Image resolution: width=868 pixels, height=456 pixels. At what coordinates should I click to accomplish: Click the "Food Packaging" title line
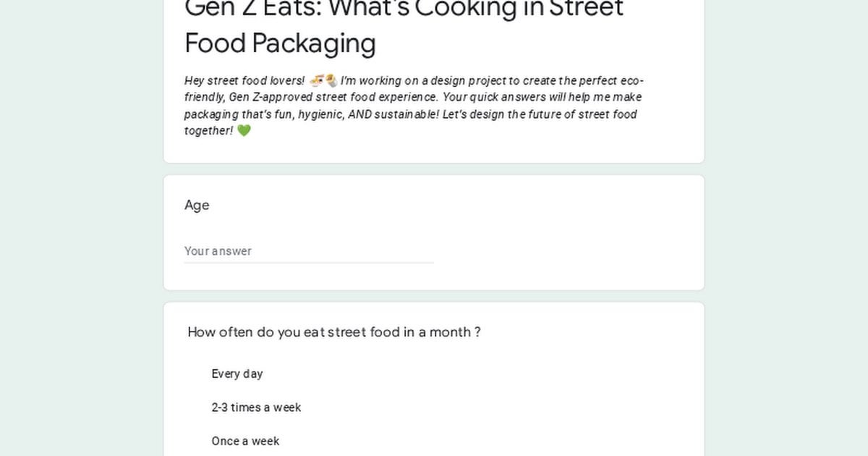tap(280, 43)
